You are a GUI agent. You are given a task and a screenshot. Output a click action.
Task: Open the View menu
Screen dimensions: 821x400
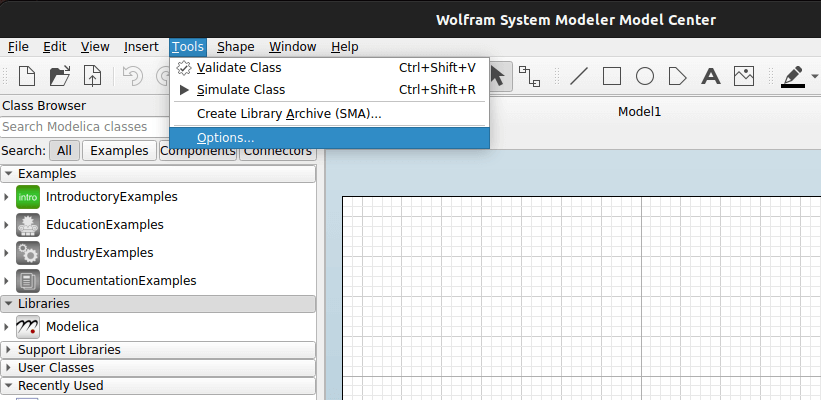95,47
